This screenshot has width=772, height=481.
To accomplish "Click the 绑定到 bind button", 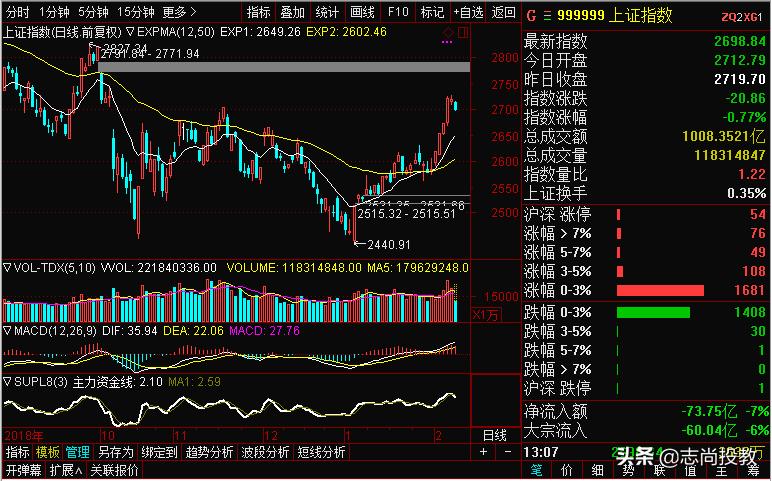I will pos(159,452).
